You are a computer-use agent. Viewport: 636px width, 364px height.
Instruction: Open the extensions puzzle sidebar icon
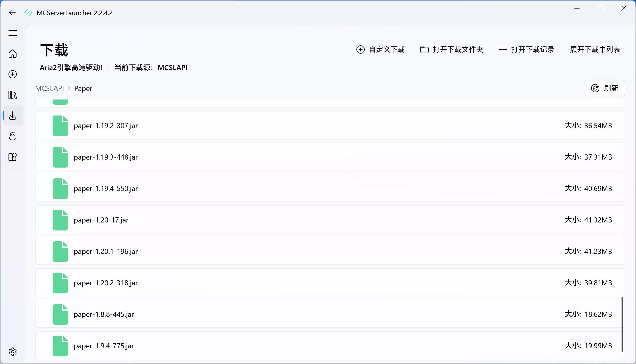[12, 157]
